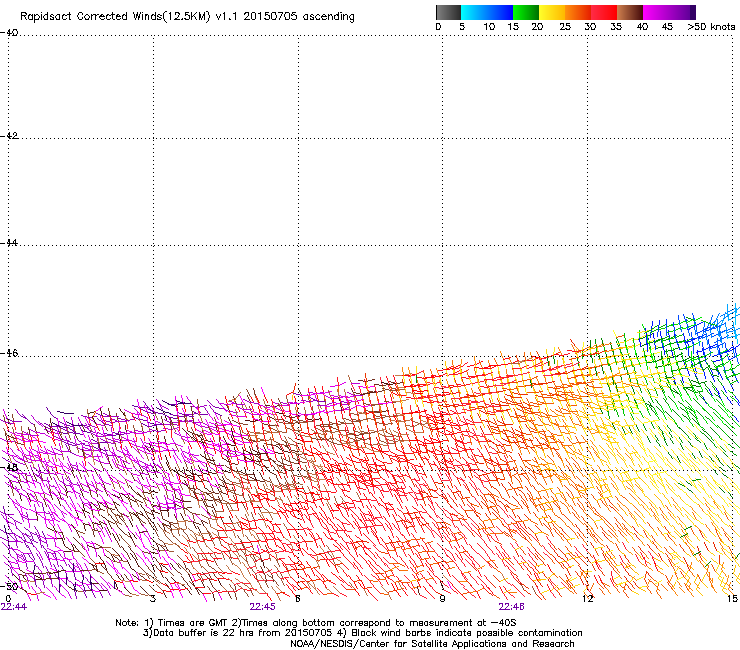
Task: Click the yellow 20-25 knots color band
Action: (x=552, y=12)
